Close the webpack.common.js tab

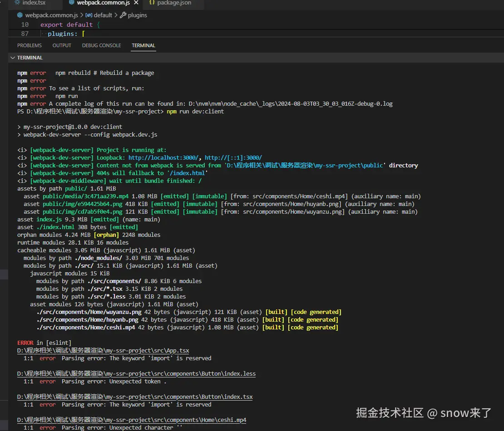click(x=136, y=3)
